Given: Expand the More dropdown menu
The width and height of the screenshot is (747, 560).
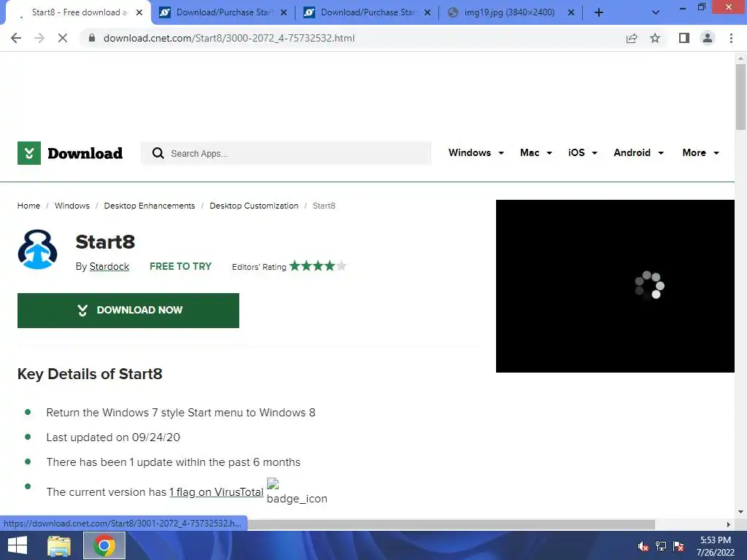Looking at the screenshot, I should [x=701, y=153].
